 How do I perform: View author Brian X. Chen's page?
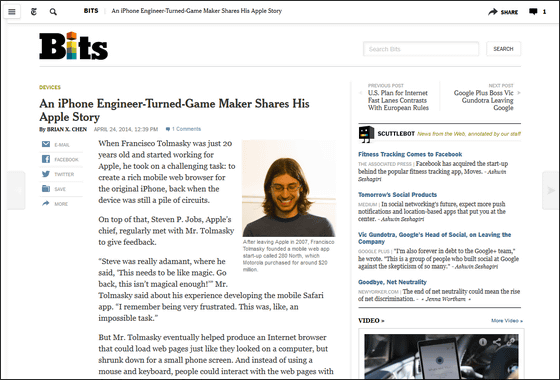pos(67,129)
